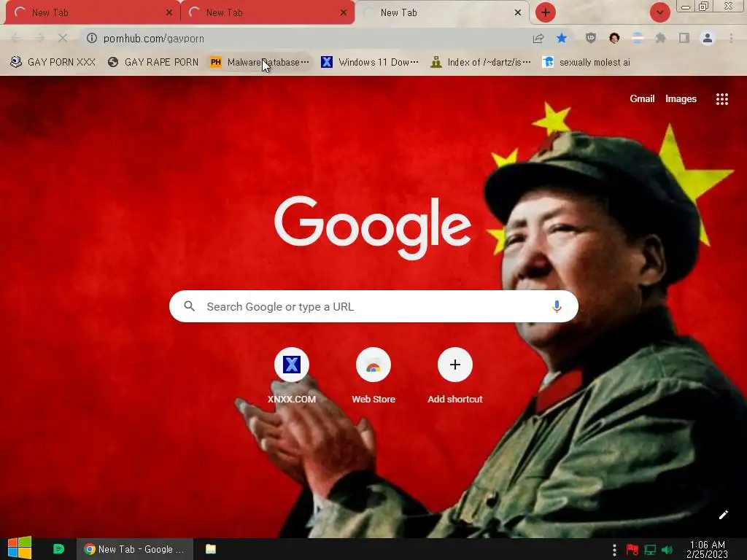Screen dimensions: 747x560
Task: Open the uBlock Origin shield extension
Action: (x=591, y=38)
